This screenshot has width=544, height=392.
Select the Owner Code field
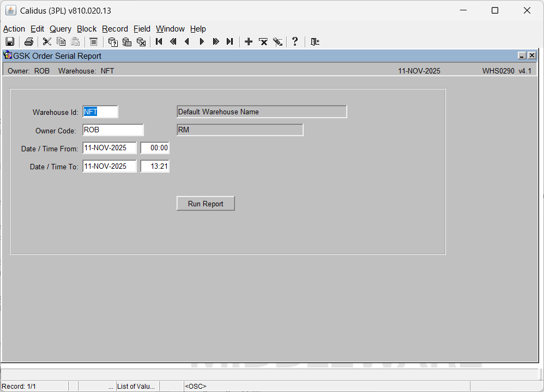[113, 130]
